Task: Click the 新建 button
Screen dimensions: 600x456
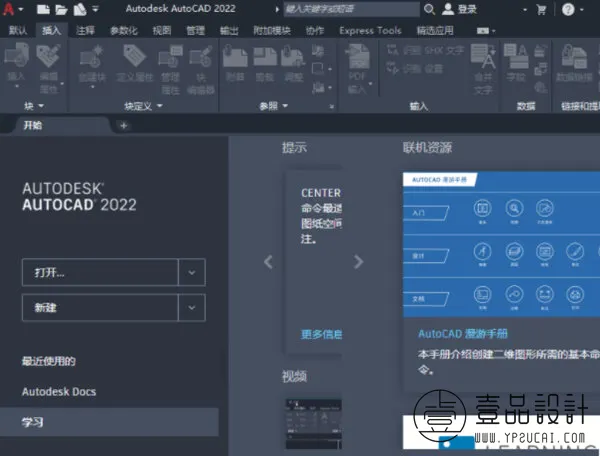Action: 100,308
